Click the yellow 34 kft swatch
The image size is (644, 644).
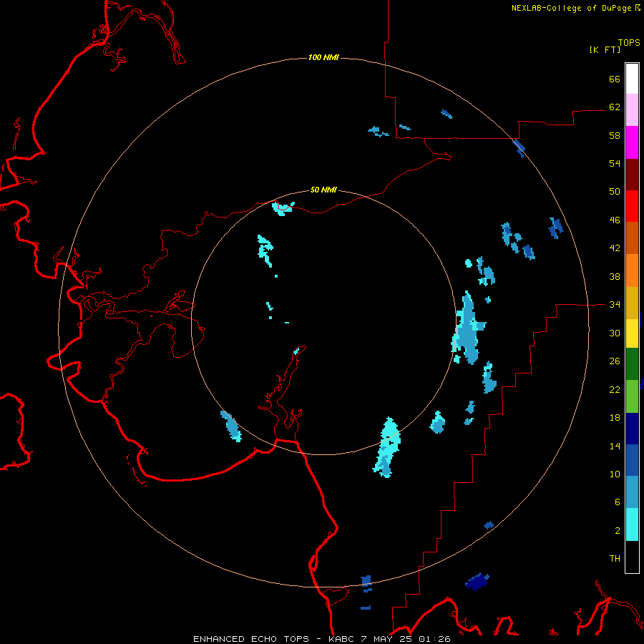tap(632, 333)
